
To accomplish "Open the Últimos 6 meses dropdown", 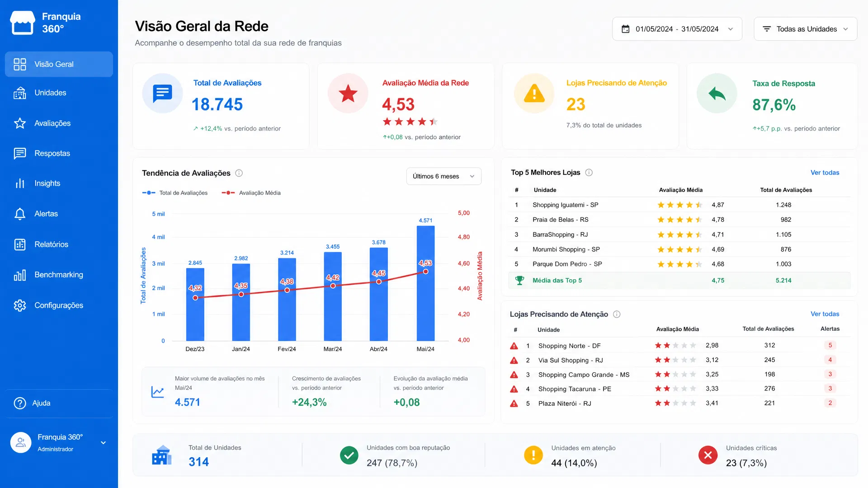I will 443,176.
